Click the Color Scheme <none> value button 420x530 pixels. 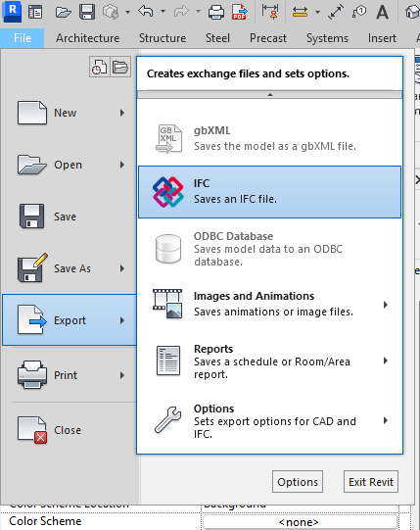(x=300, y=522)
